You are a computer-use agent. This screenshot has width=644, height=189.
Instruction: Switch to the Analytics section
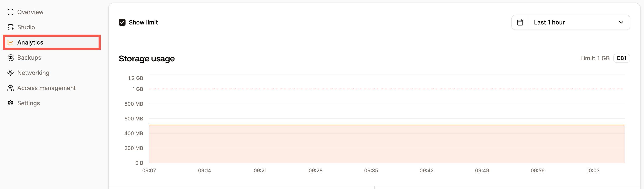[30, 42]
